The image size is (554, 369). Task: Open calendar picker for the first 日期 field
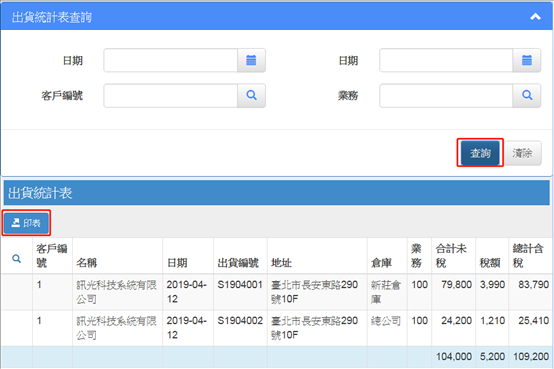pos(251,60)
